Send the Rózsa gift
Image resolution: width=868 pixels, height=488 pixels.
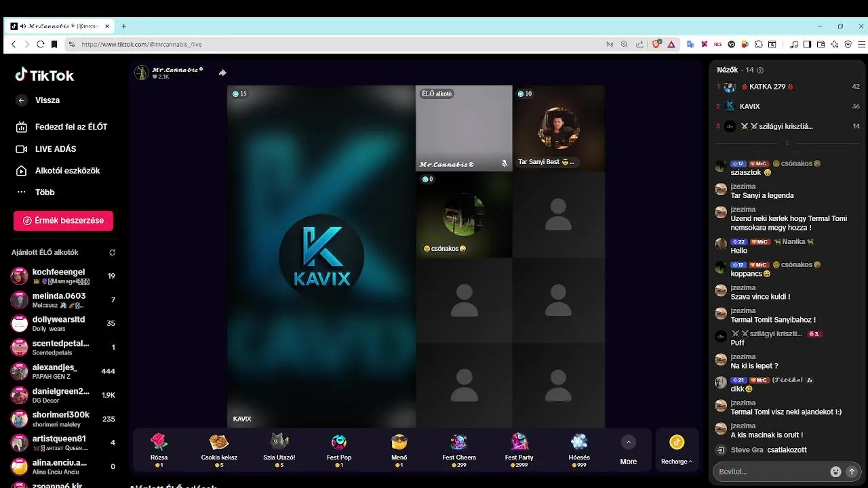pyautogui.click(x=159, y=450)
